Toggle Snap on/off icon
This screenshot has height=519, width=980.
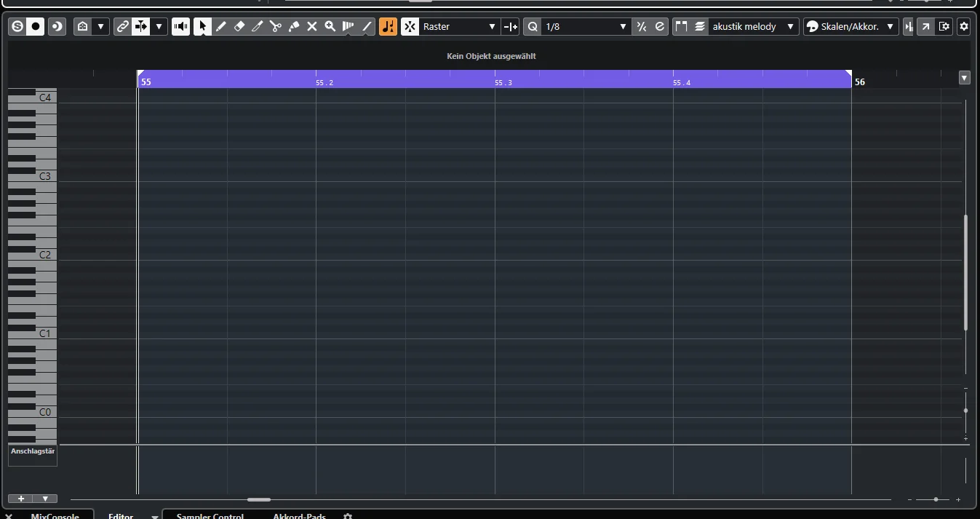[410, 27]
